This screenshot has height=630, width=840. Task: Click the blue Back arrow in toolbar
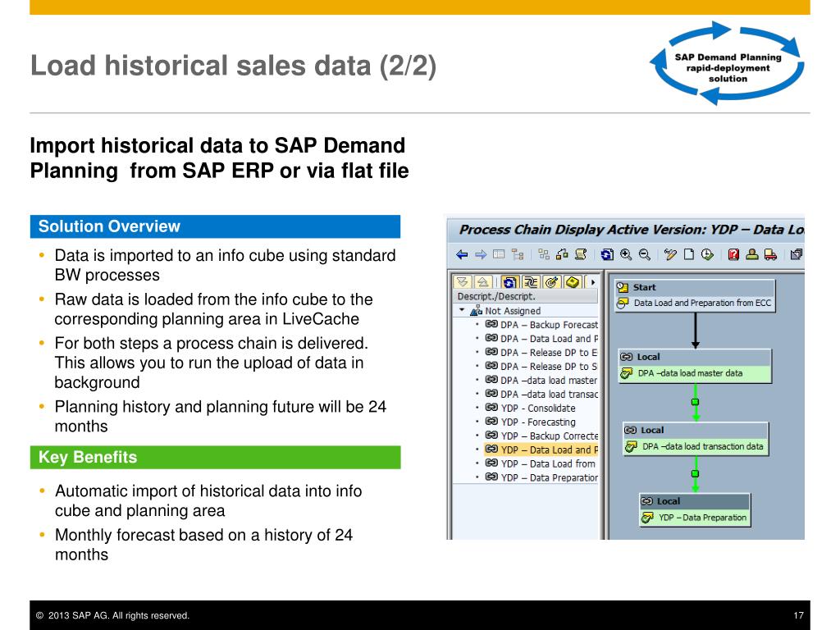(x=462, y=254)
